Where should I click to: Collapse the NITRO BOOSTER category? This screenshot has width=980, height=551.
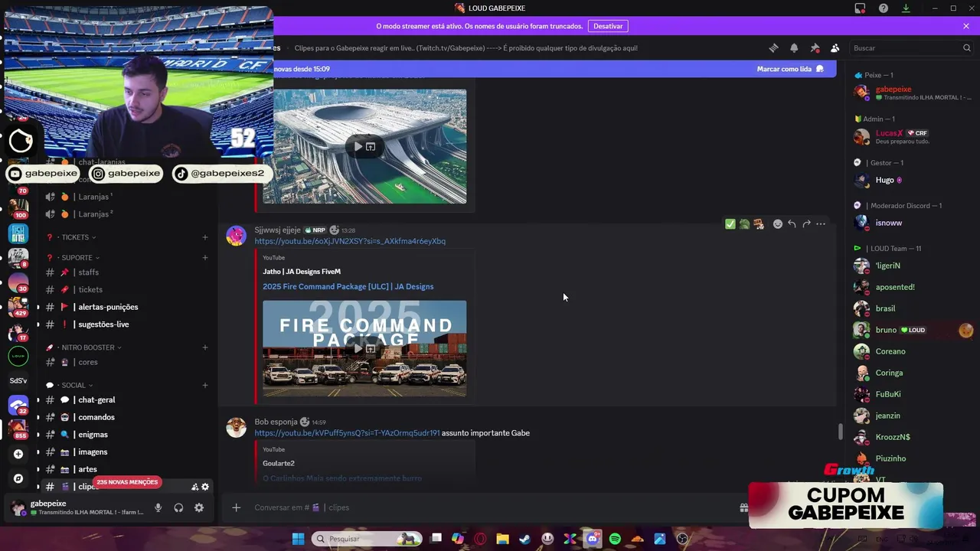point(87,347)
